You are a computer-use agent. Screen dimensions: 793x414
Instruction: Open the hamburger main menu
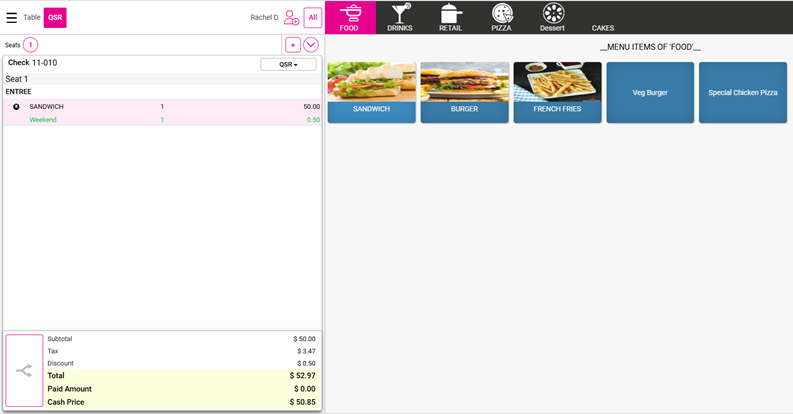click(11, 17)
